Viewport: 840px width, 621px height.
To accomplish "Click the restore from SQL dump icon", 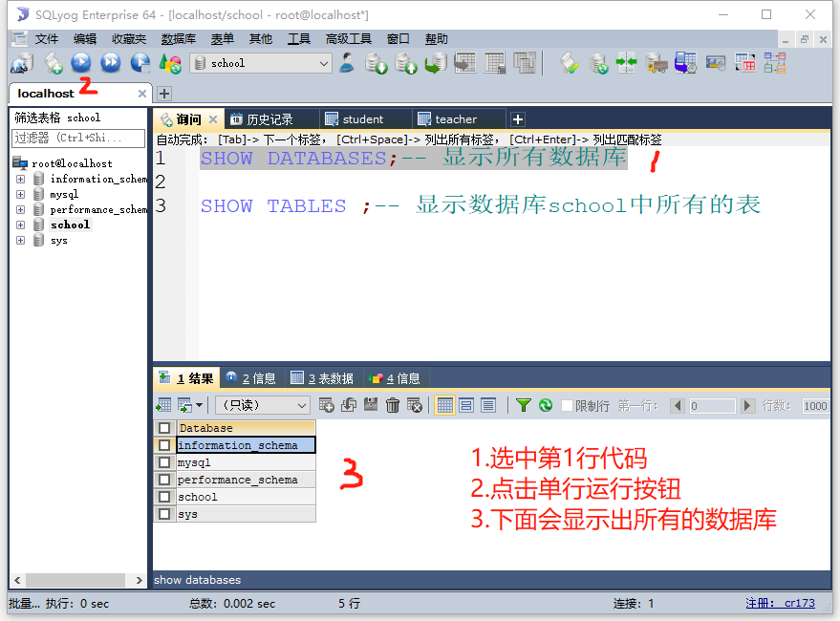I will [436, 63].
